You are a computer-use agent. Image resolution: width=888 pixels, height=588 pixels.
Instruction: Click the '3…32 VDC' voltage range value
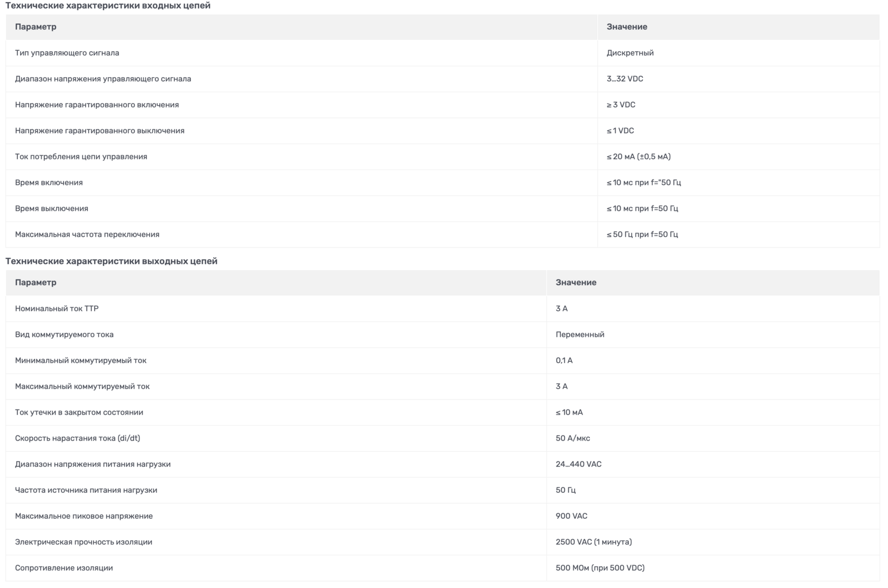[625, 79]
